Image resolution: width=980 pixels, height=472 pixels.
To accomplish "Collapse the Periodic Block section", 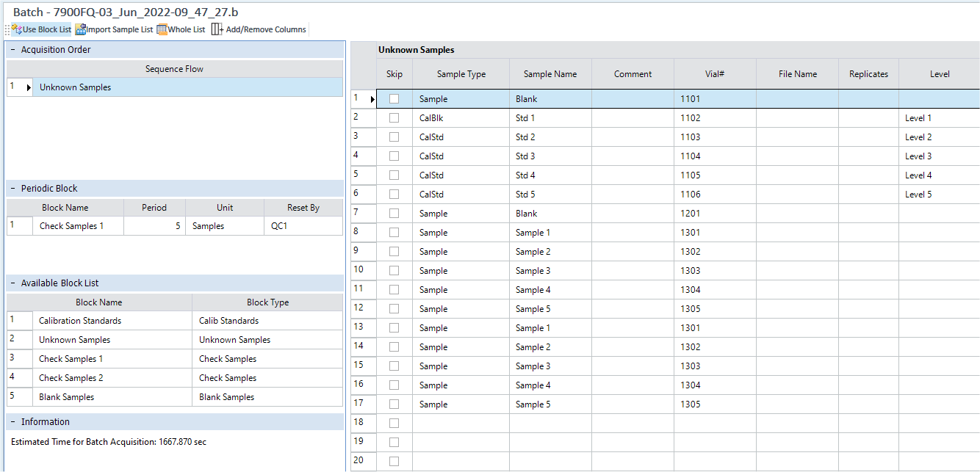I will click(13, 189).
